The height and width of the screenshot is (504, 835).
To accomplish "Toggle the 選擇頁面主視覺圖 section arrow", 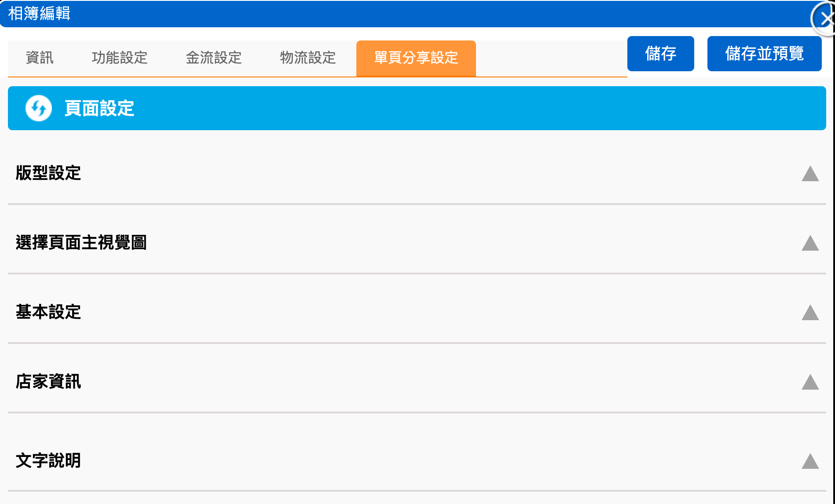I will 810,243.
